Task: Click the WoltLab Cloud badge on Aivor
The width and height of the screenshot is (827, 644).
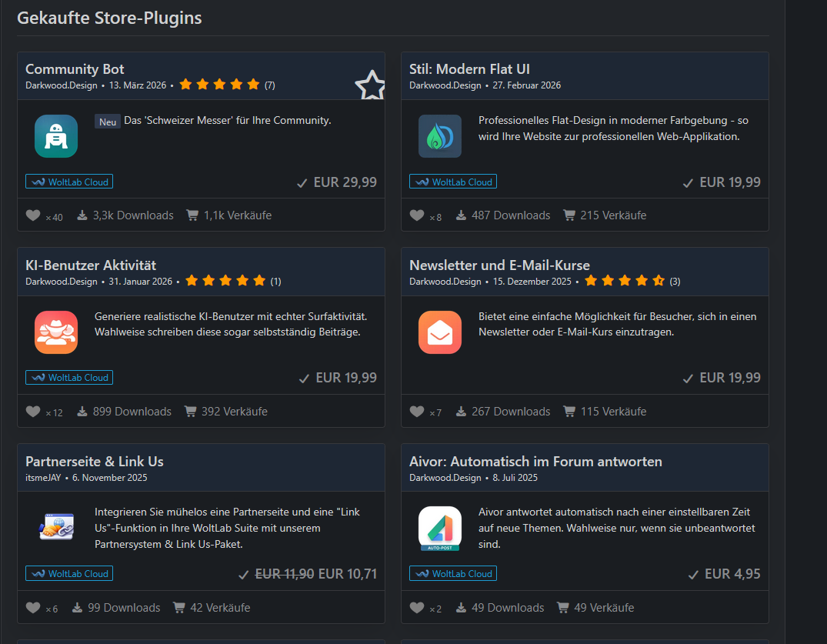Action: pos(453,573)
